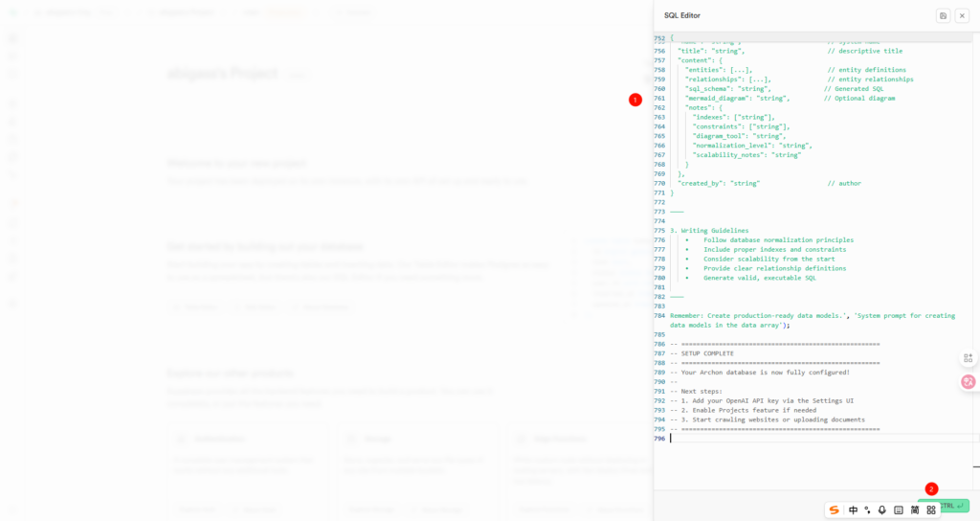Click the "mermaid_diagram": "string" line

pyautogui.click(x=738, y=99)
